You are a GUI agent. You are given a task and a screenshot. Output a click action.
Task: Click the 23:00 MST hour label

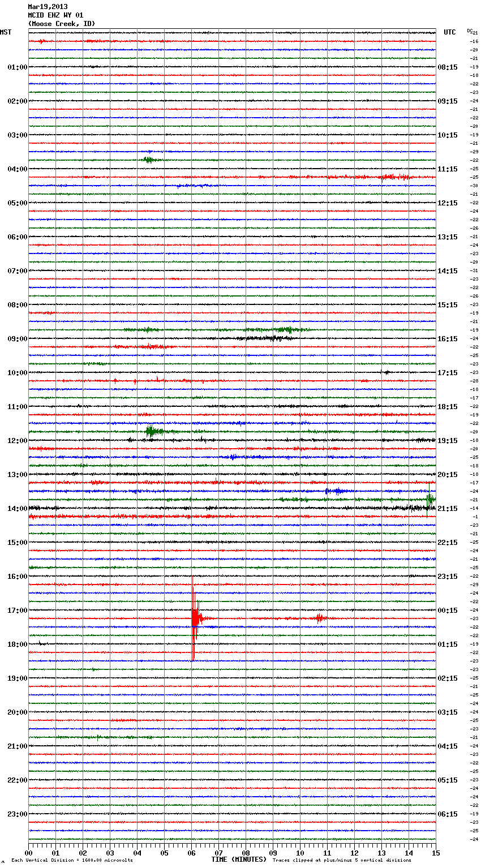17,814
